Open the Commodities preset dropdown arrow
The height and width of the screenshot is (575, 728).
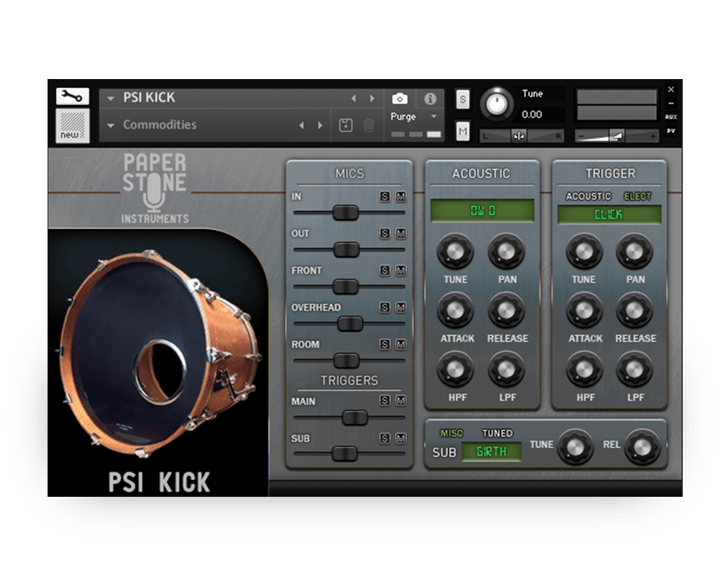click(x=110, y=126)
